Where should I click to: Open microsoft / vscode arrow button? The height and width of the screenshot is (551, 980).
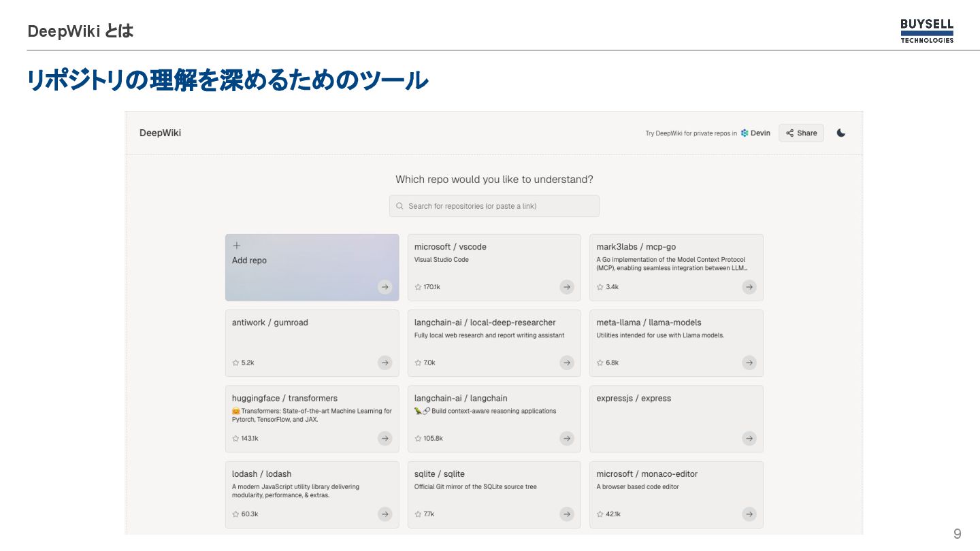567,287
